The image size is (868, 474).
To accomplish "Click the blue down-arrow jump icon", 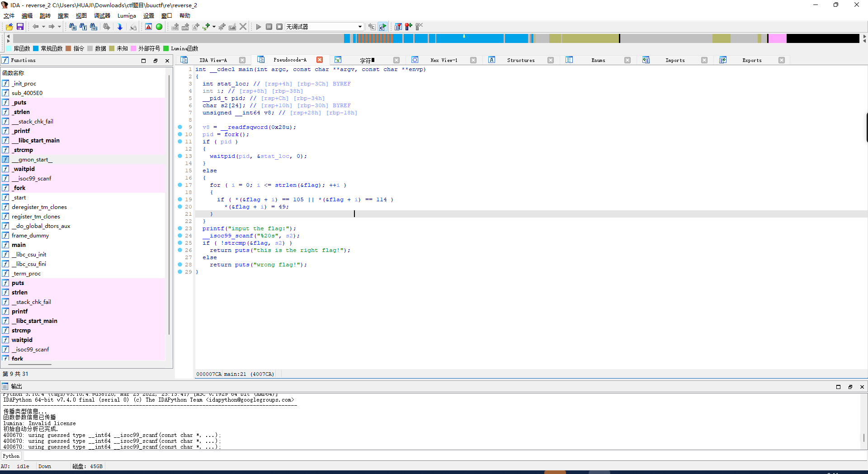I will pyautogui.click(x=120, y=27).
